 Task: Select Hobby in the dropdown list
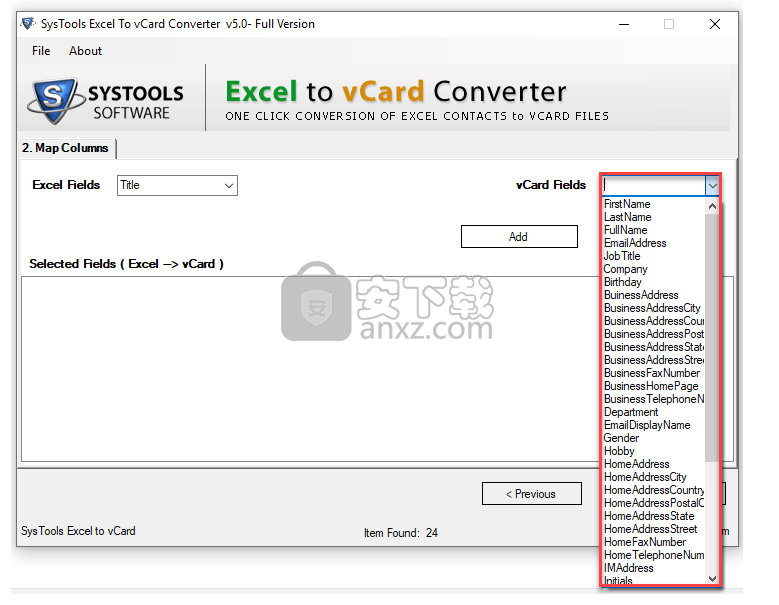[x=619, y=451]
